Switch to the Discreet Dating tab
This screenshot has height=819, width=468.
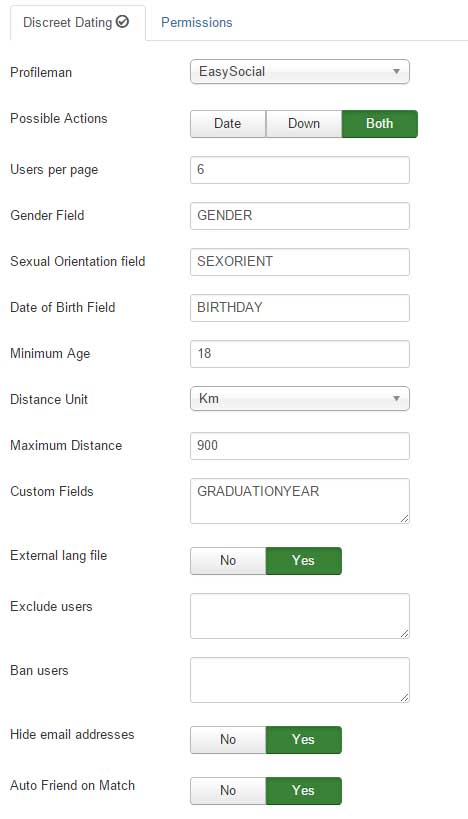(77, 22)
